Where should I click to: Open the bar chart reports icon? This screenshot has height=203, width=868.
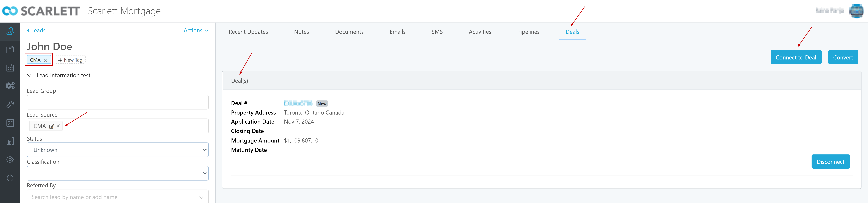(10, 141)
